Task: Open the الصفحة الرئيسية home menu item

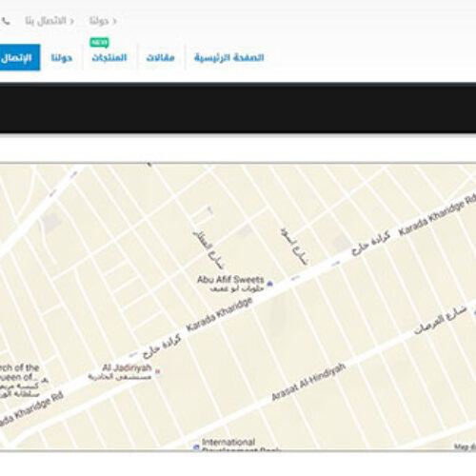Action: coord(229,57)
